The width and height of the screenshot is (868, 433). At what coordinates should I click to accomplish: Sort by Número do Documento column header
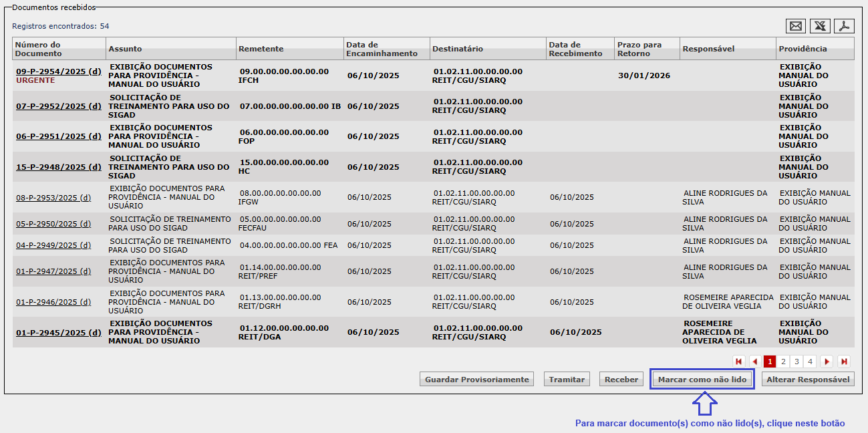pyautogui.click(x=38, y=49)
